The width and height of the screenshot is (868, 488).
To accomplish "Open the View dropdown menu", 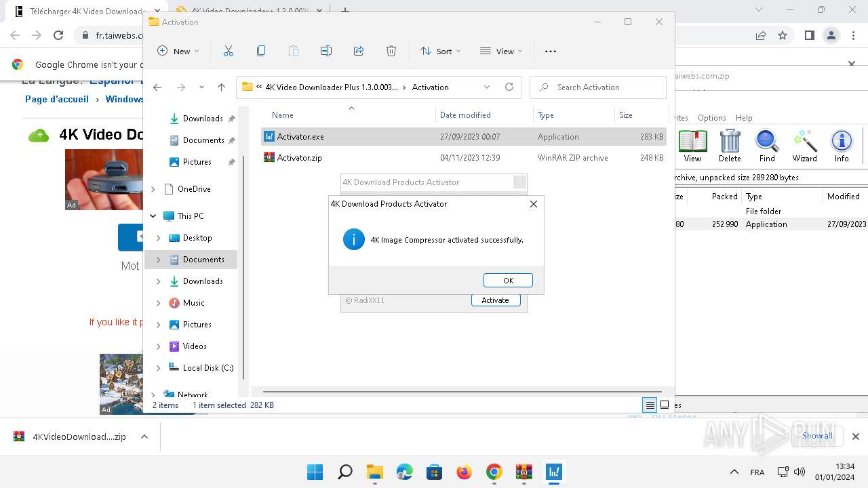I will click(x=501, y=51).
